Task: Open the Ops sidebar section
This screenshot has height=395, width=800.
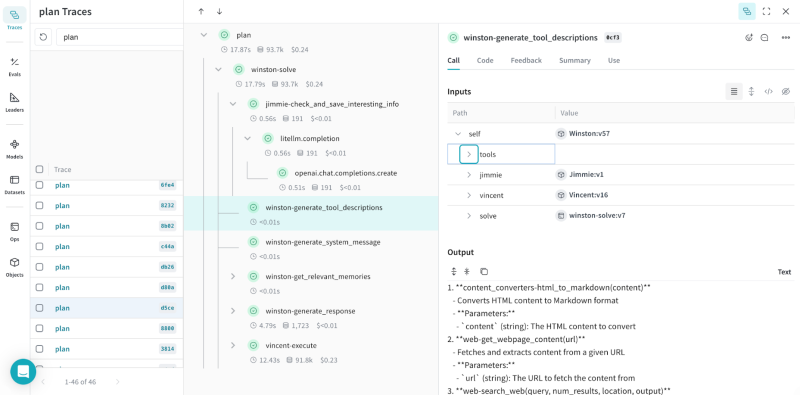Action: 15,231
